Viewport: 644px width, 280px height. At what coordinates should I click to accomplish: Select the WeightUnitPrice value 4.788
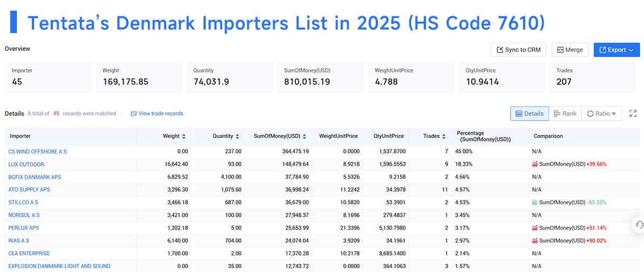coord(386,82)
